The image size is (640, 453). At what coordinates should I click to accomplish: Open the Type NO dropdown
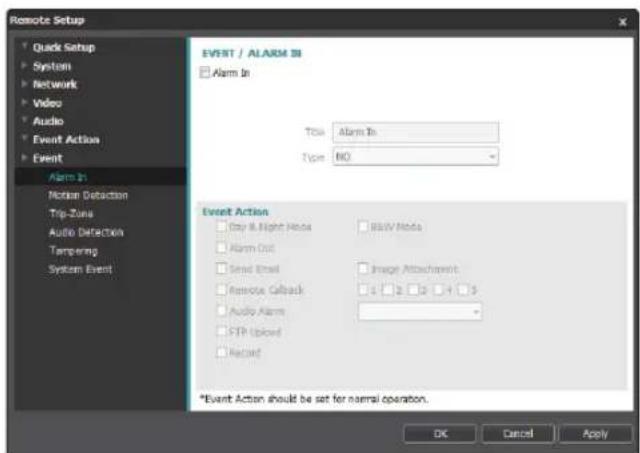click(416, 157)
